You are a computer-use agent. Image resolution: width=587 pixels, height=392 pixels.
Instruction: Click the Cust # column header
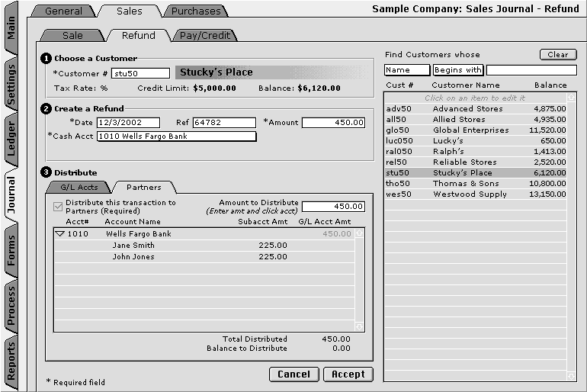click(x=399, y=85)
